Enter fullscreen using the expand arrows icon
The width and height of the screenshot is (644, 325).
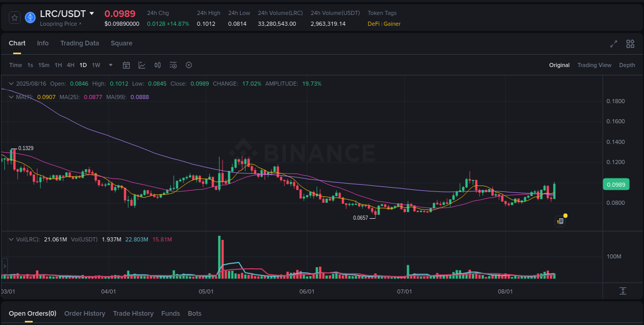coord(614,44)
